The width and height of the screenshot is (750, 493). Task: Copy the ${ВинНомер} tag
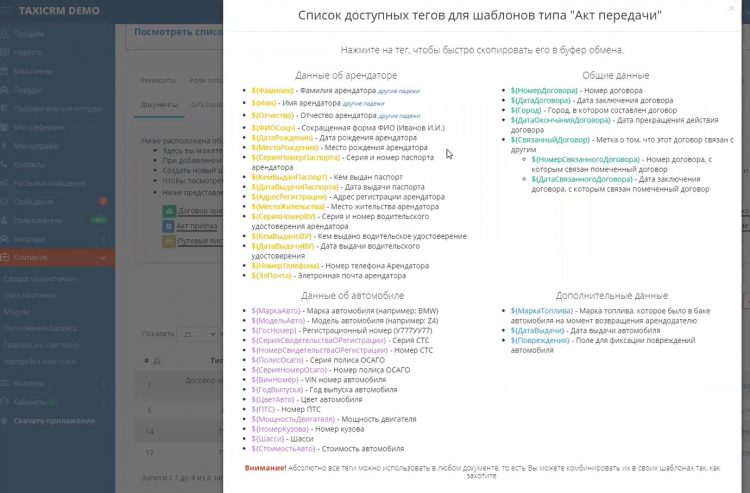275,380
